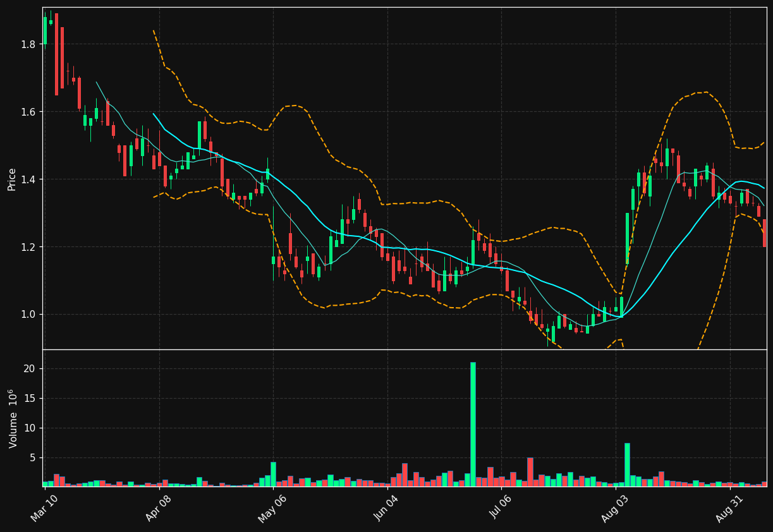Click the "Price" y-axis title
This screenshot has height=532, width=773.
point(12,179)
